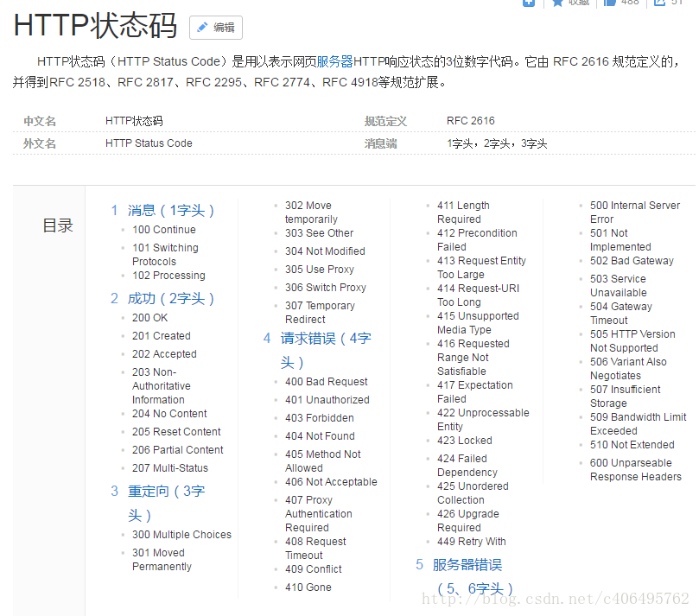Jump to 303 See Other
Screen dimensions: 699x616
319,233
